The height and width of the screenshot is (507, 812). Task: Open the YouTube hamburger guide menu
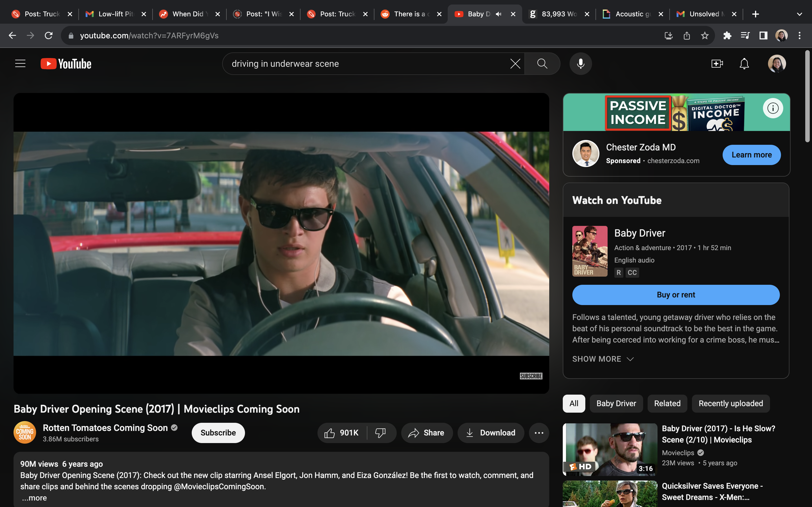click(20, 64)
